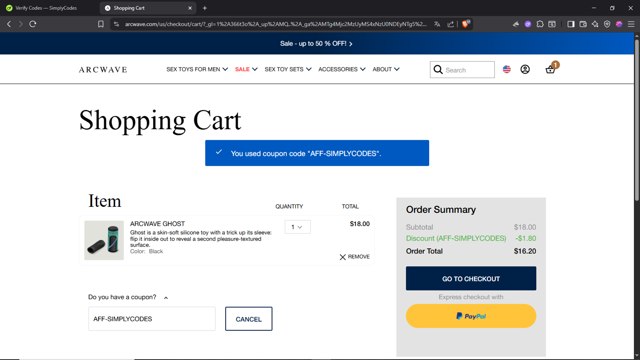The image size is (640, 360).
Task: Open the Arcwave Ghost product thumbnail
Action: 104,240
